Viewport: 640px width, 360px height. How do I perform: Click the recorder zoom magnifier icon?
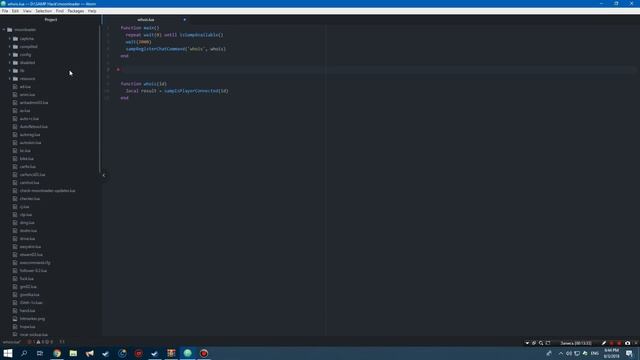[x=541, y=343]
